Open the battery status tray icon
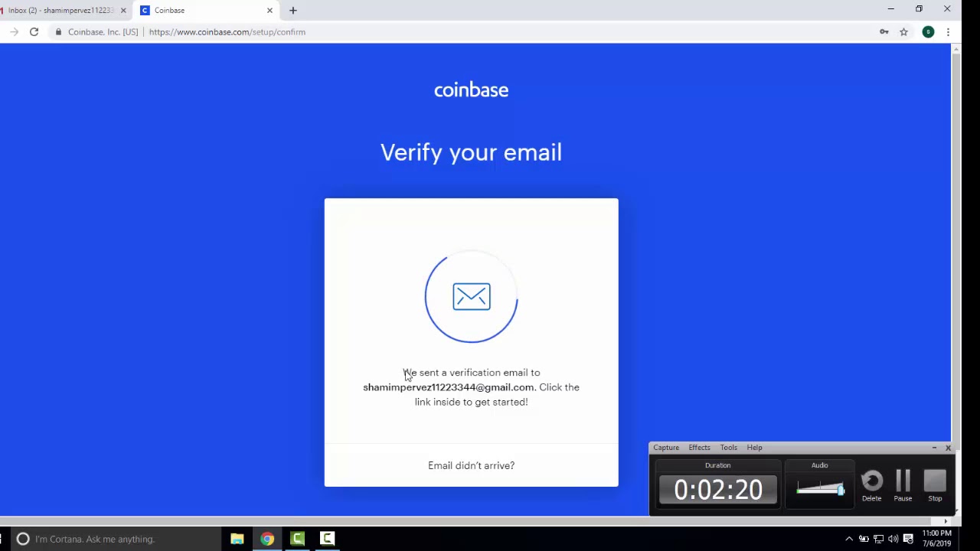 pos(864,539)
